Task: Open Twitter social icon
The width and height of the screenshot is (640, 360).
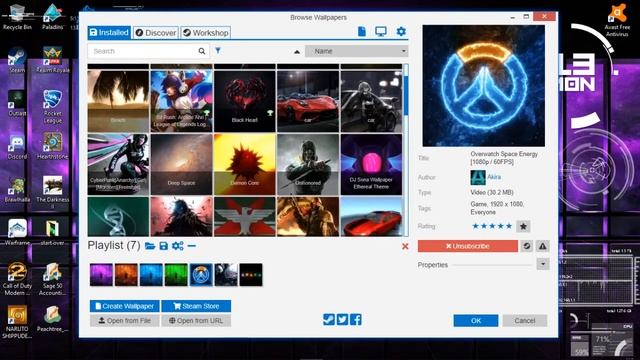Action: click(342, 319)
